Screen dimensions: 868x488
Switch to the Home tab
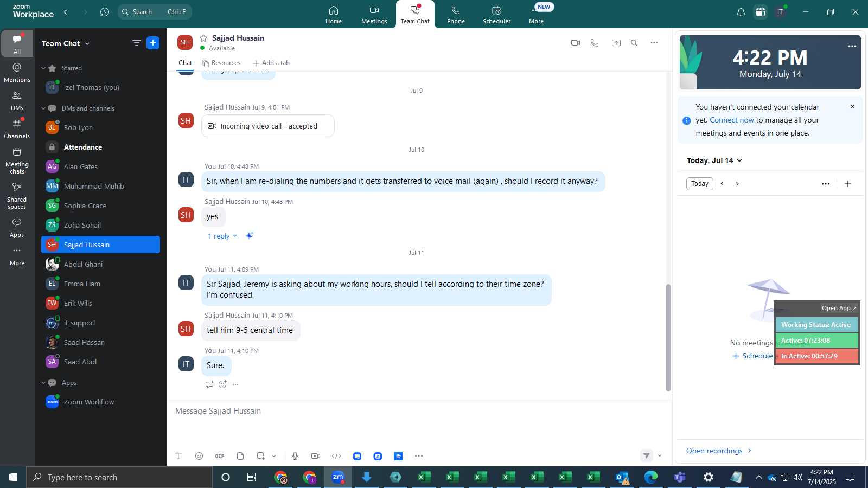(x=334, y=15)
